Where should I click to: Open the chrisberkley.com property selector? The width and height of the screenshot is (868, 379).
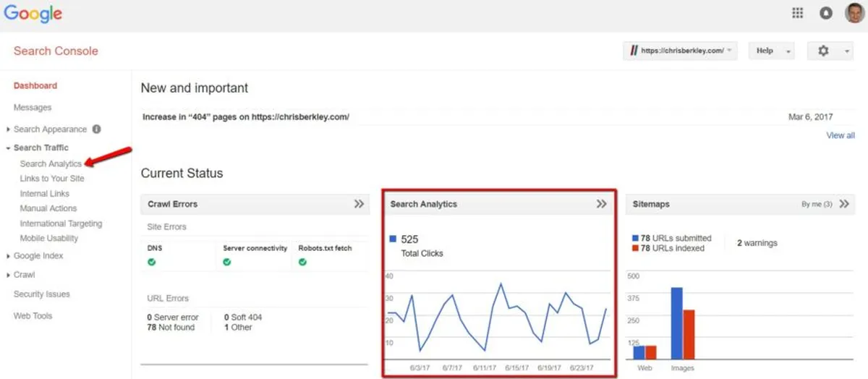[x=680, y=51]
